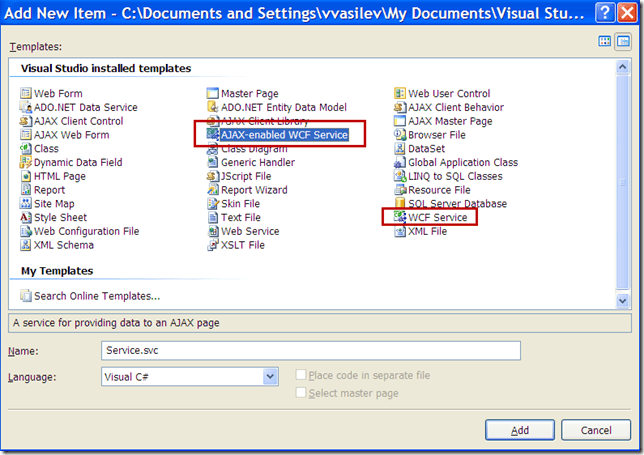Select the Dynamic Data Field icon

point(26,162)
